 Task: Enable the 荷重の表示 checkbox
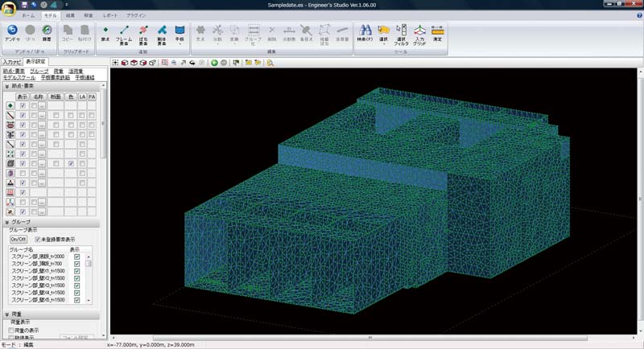[x=11, y=331]
